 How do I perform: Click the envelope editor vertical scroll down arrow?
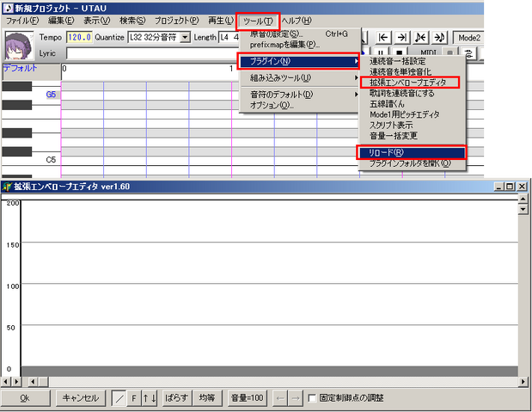coord(523,209)
